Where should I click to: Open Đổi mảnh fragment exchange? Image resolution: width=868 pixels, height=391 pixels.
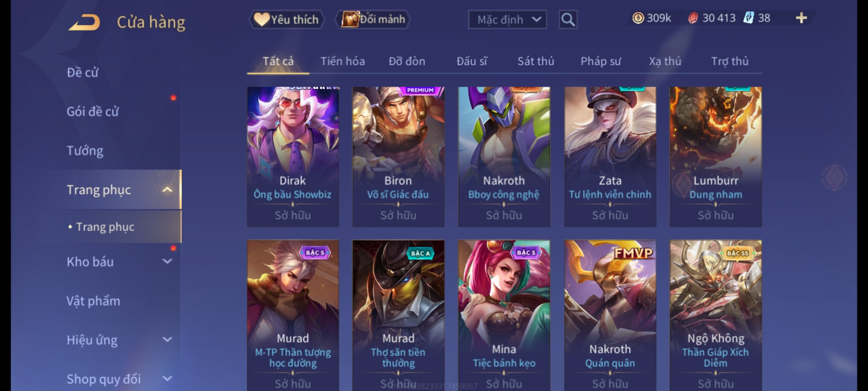coord(373,19)
